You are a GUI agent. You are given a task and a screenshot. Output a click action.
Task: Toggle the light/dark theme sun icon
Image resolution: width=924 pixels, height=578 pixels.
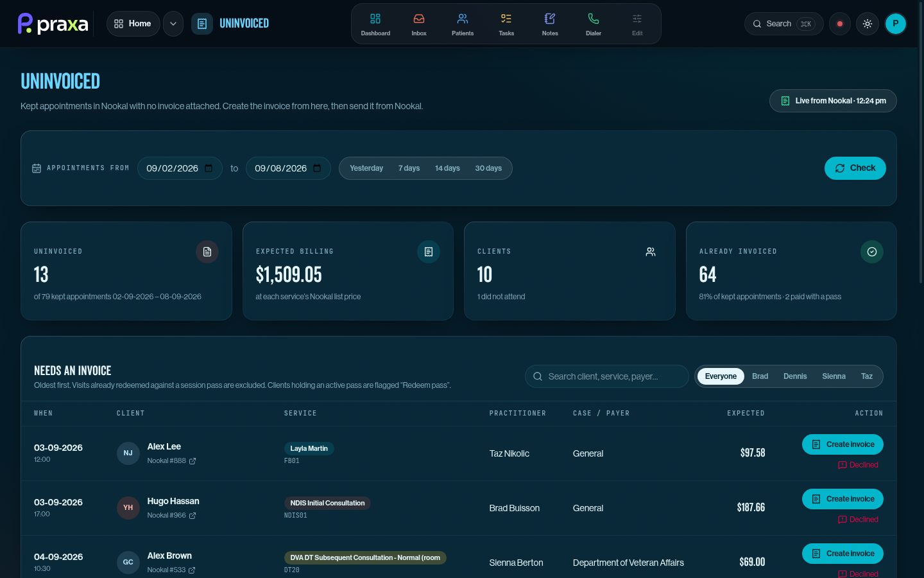[868, 24]
